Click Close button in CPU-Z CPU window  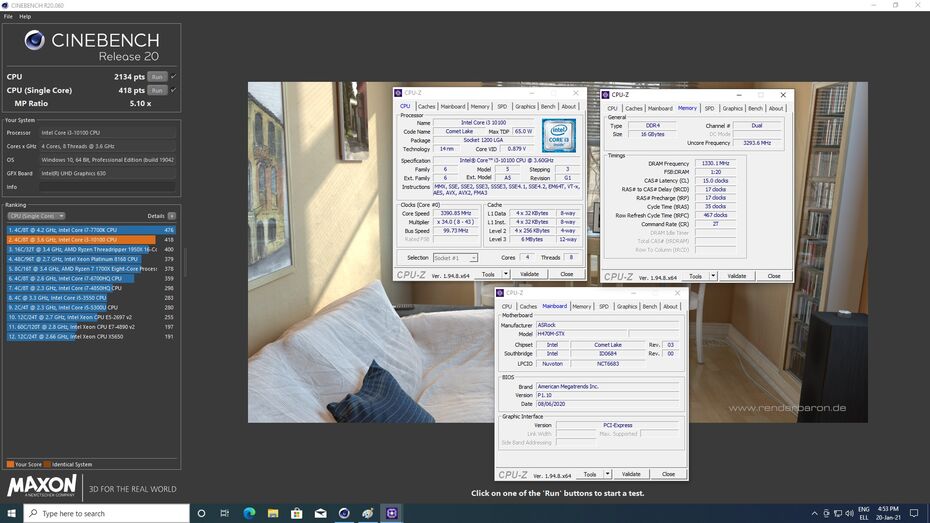pos(566,275)
